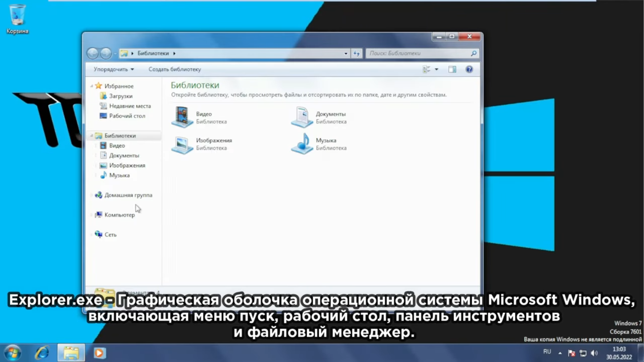Click the Библиотеки breadcrumb in address bar
This screenshot has height=362, width=644.
coord(153,53)
